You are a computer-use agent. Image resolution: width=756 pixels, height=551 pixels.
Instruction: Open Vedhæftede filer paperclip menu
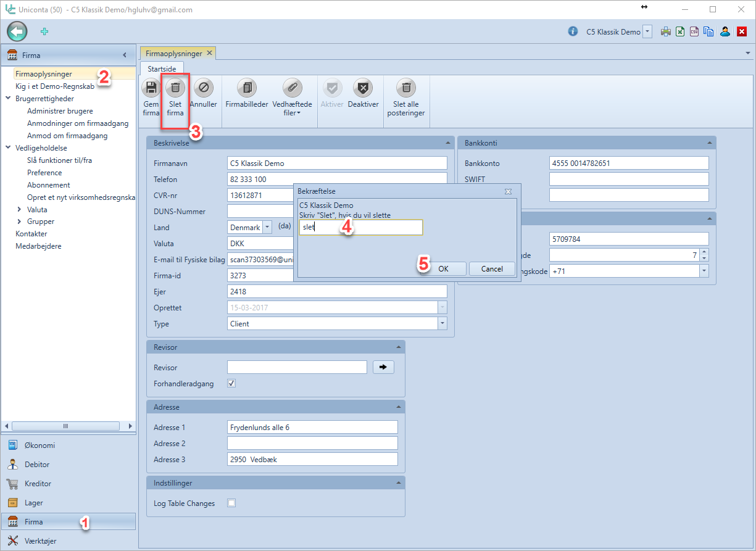291,97
